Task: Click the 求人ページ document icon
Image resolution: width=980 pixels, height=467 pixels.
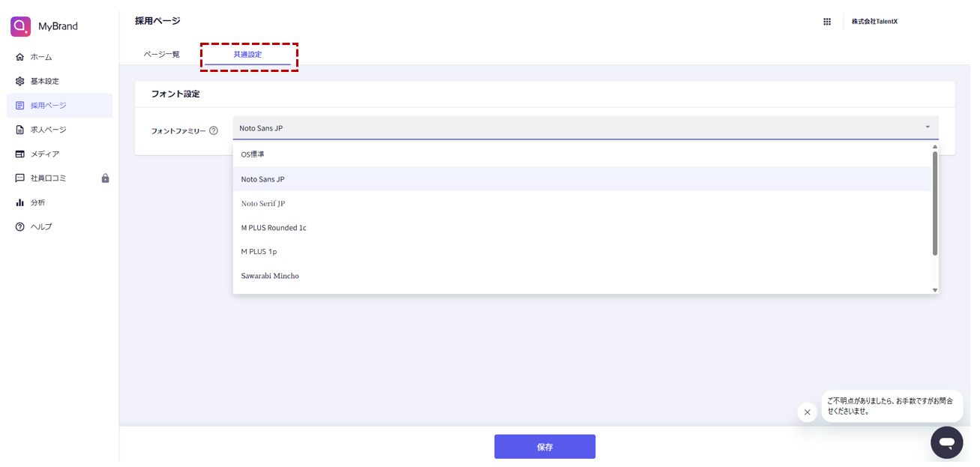Action: pyautogui.click(x=20, y=130)
